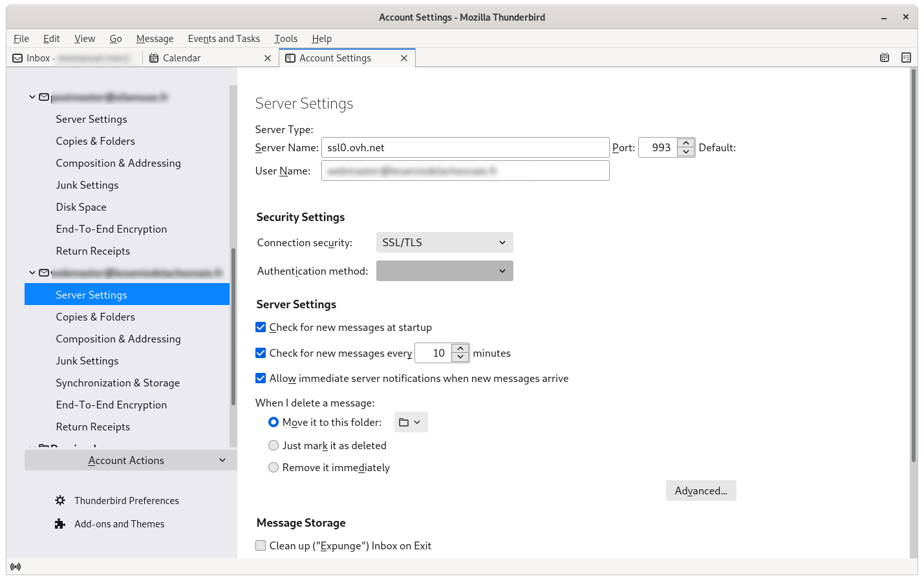
Task: Close the Account Settings tab
Action: [x=404, y=58]
